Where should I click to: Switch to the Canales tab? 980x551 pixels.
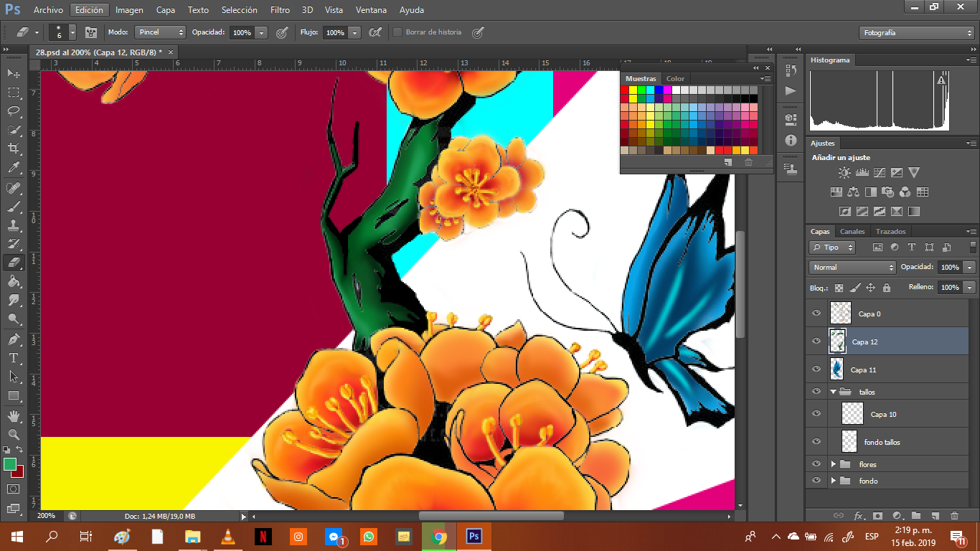click(x=852, y=232)
